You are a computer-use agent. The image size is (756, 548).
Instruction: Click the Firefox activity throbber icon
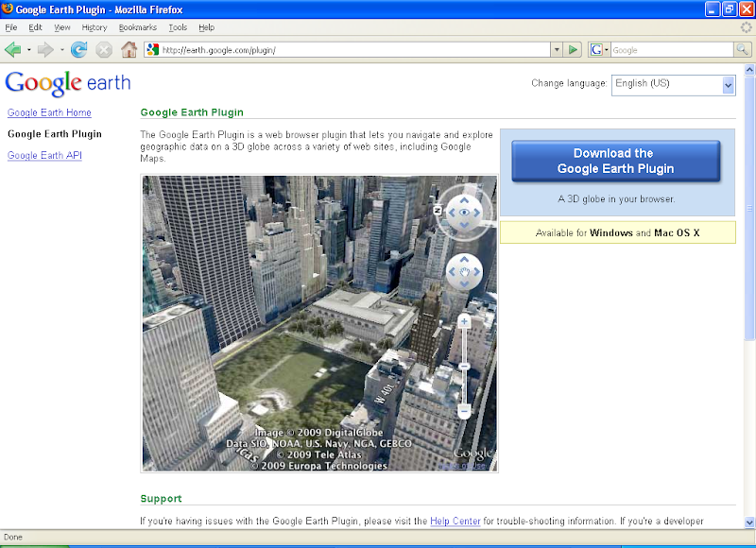tap(746, 27)
